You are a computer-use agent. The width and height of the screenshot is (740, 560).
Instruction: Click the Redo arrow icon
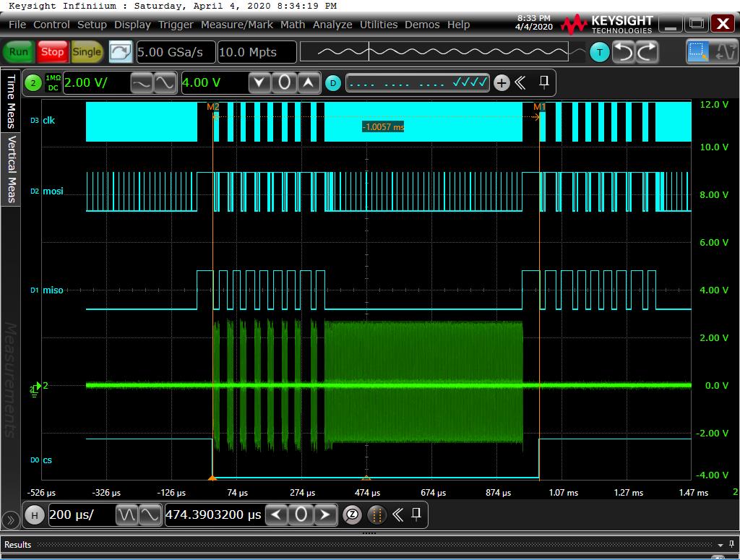point(647,52)
